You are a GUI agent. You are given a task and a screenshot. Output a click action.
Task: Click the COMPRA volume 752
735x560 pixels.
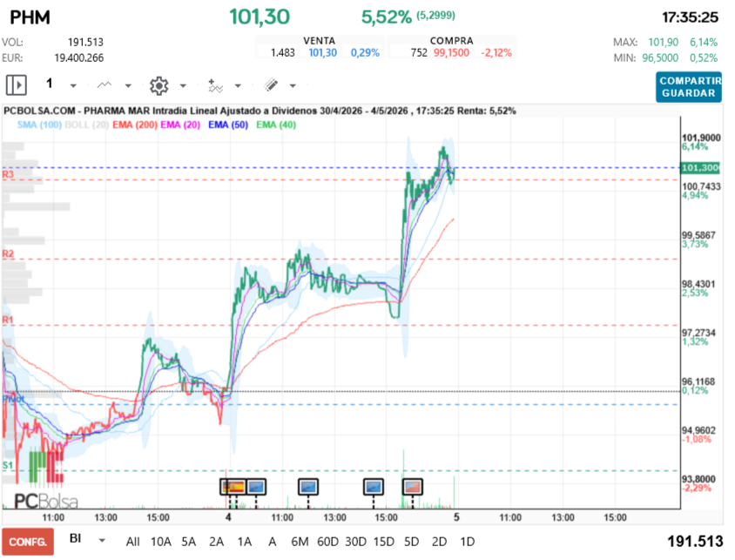[419, 52]
